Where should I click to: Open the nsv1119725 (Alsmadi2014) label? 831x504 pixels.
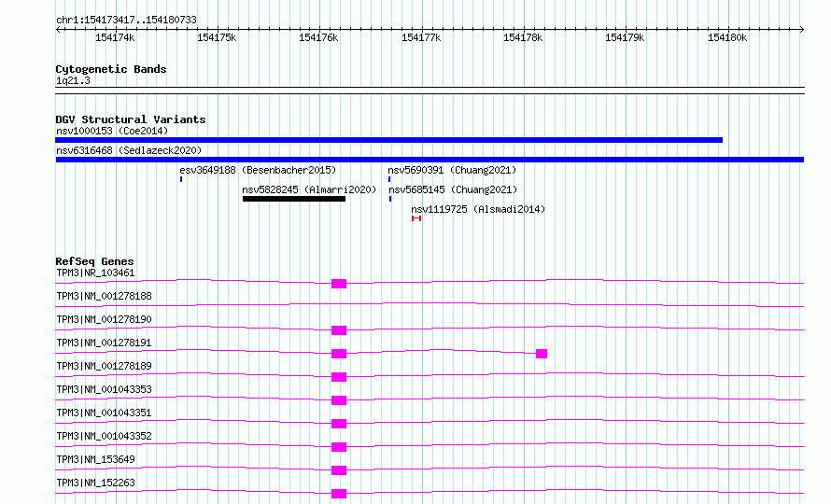[x=478, y=209]
